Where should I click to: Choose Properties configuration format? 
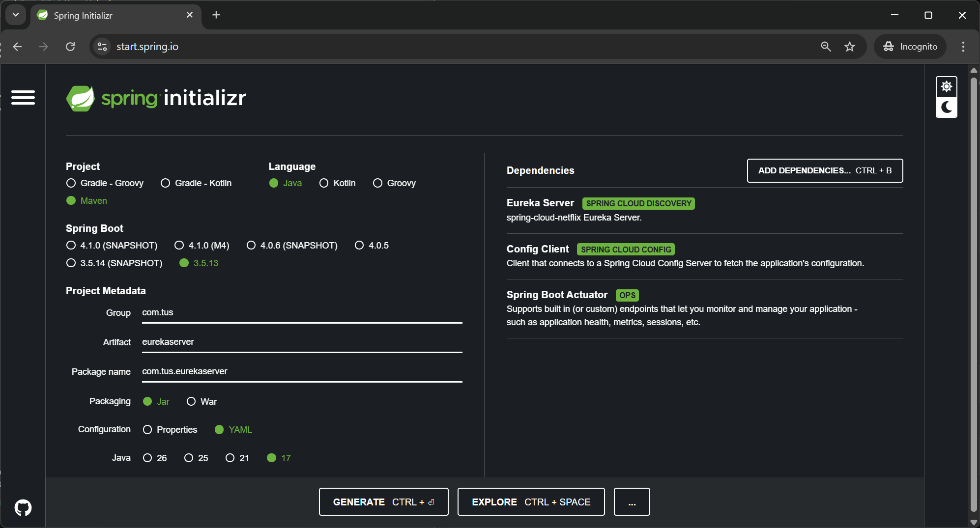pyautogui.click(x=170, y=430)
